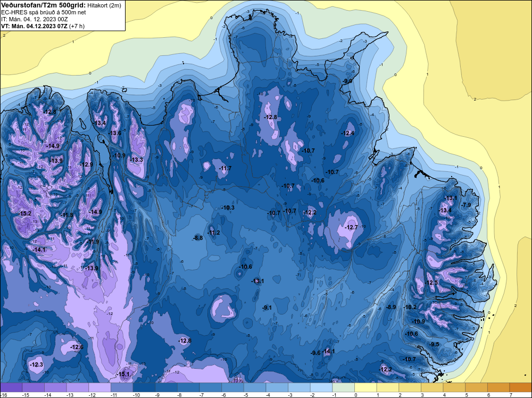Screen dimensions: 532x398
Task: Select the legend swatch between -1 and 0
Action: pos(343,387)
